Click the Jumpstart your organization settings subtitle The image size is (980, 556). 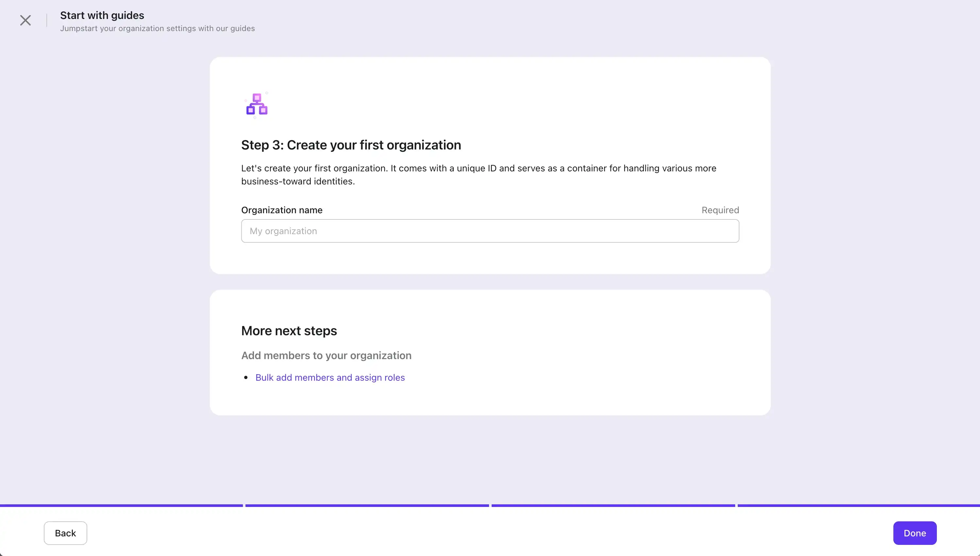[x=157, y=29]
